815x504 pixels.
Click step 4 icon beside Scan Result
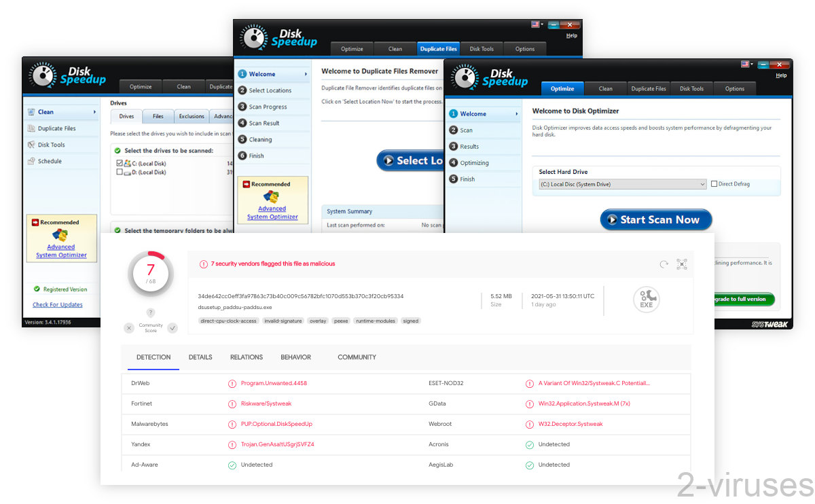[242, 123]
